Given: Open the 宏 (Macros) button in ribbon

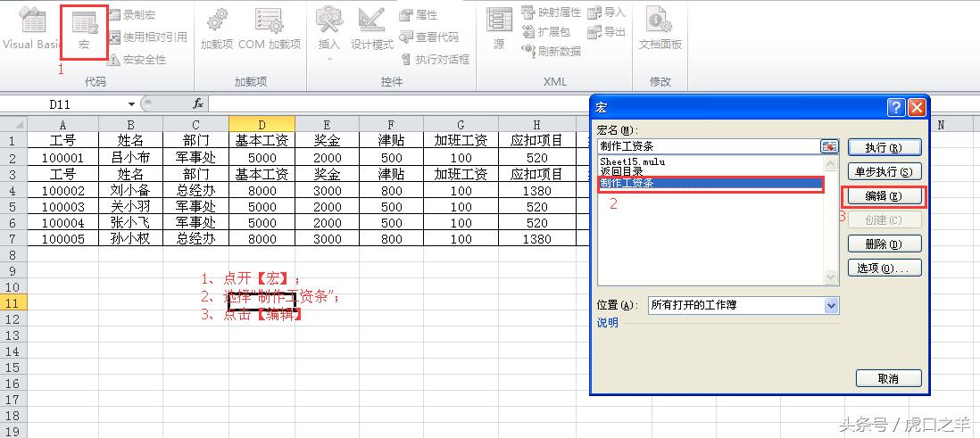Looking at the screenshot, I should coord(85,31).
